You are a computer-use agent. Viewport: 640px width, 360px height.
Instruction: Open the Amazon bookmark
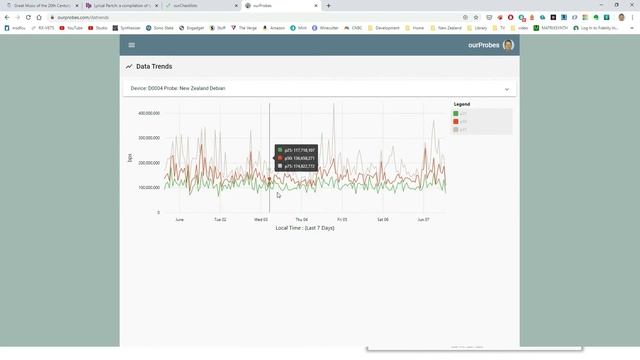coord(273,28)
